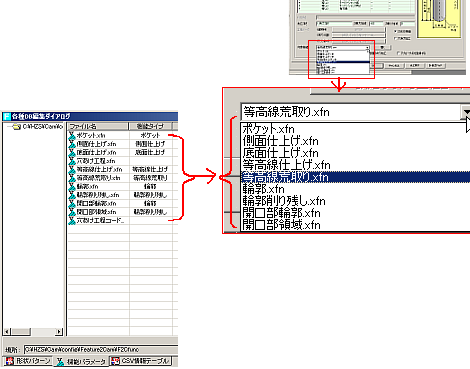Screen dimensions: 470x369
Task: Click the 機能タイプ column header
Action: point(150,126)
